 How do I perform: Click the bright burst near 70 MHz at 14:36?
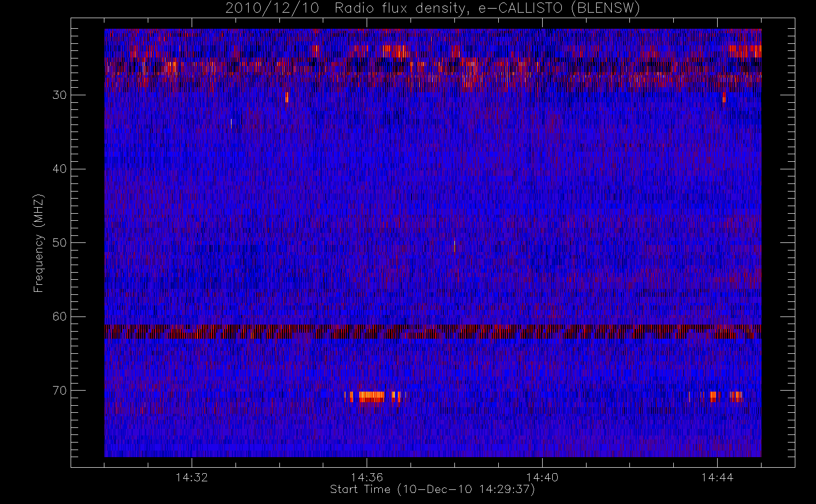pos(372,397)
